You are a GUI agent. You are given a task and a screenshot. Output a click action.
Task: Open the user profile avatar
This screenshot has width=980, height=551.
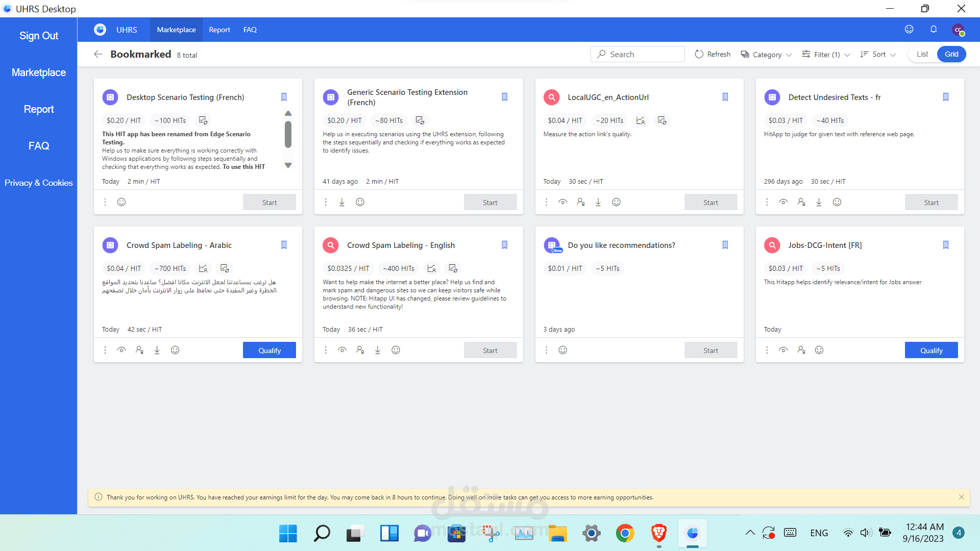coord(958,30)
